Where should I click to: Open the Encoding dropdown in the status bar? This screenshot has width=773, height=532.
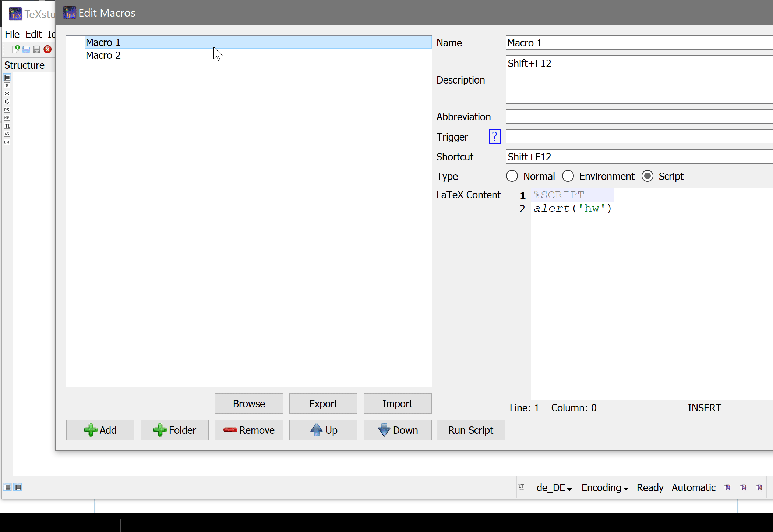[604, 487]
